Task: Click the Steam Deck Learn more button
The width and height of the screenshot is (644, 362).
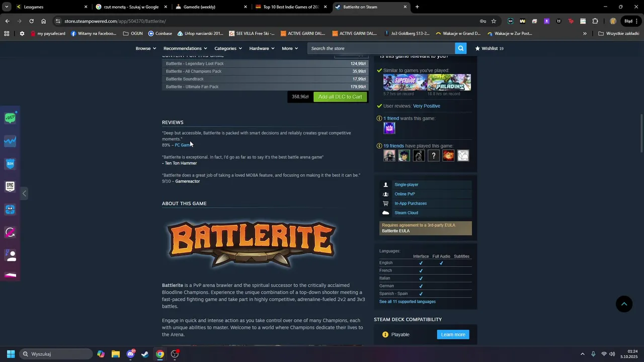Action: pyautogui.click(x=453, y=334)
